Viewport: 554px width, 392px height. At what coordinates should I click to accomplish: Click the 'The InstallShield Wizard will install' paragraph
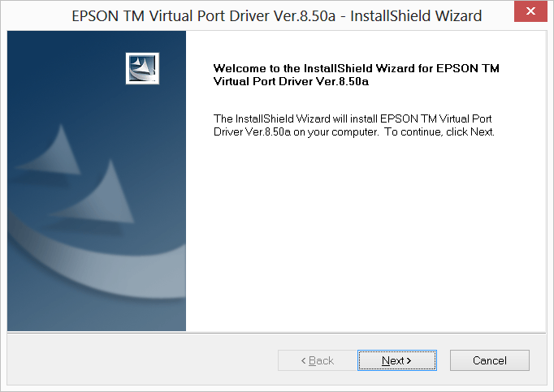pos(354,125)
